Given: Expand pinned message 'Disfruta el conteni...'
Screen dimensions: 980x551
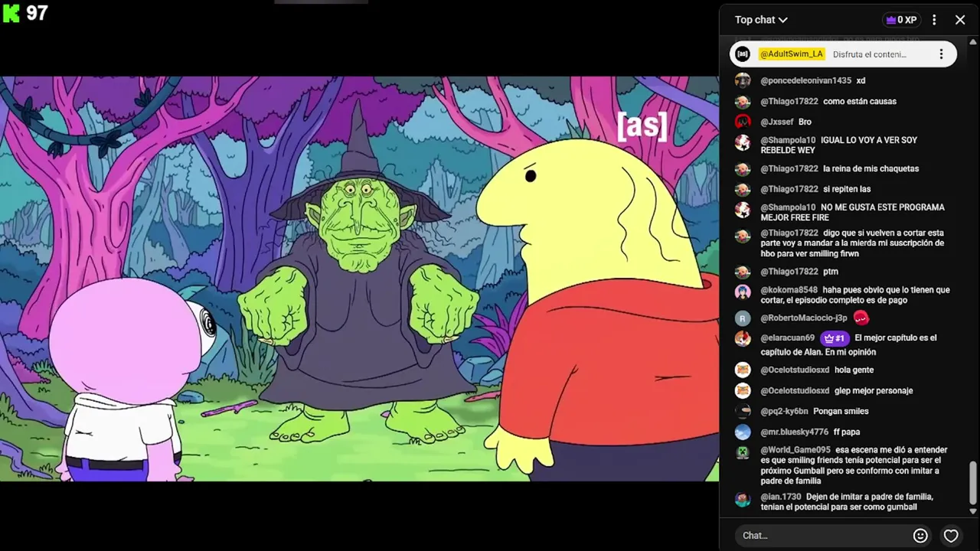Looking at the screenshot, I should pyautogui.click(x=869, y=54).
